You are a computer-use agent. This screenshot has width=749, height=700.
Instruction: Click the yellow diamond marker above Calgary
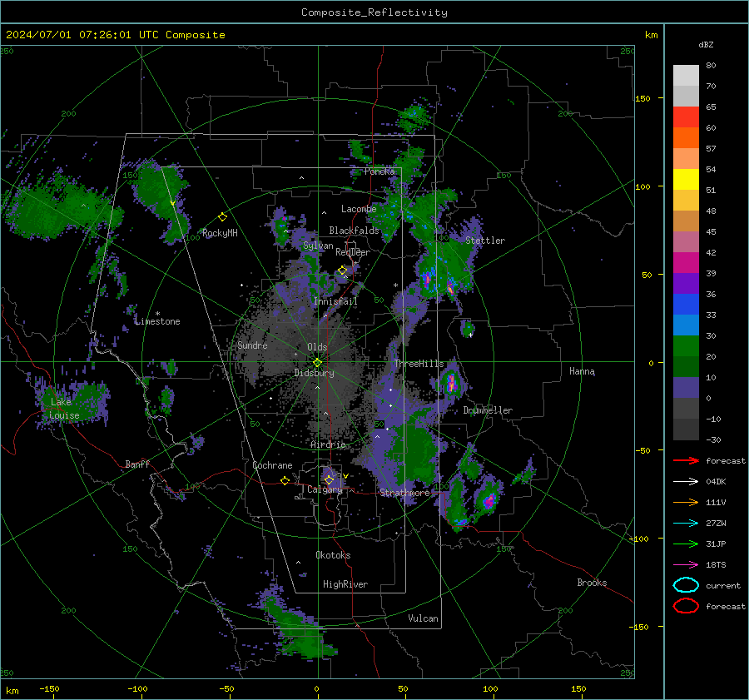coord(329,479)
